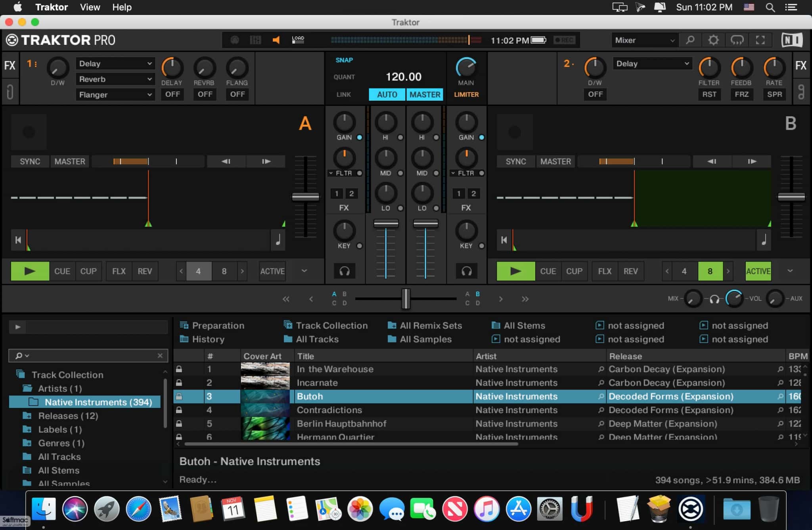The image size is (812, 530).
Task: Click the FX panel left link icon
Action: pyautogui.click(x=10, y=92)
